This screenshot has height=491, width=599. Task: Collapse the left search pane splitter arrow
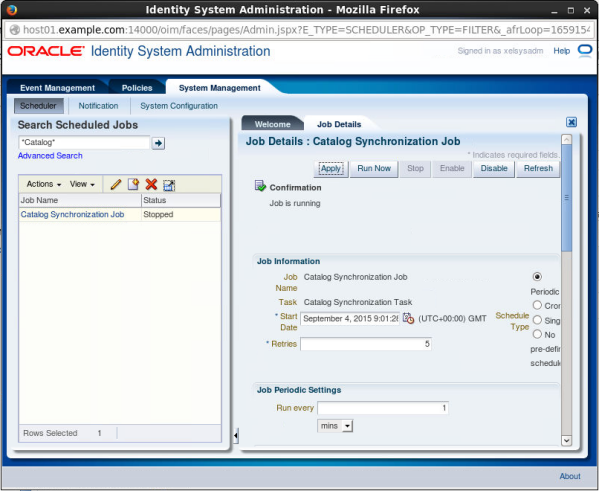click(236, 435)
